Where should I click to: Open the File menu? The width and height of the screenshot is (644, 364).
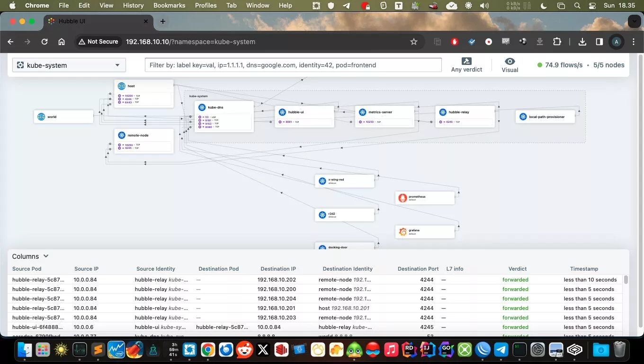(x=63, y=5)
